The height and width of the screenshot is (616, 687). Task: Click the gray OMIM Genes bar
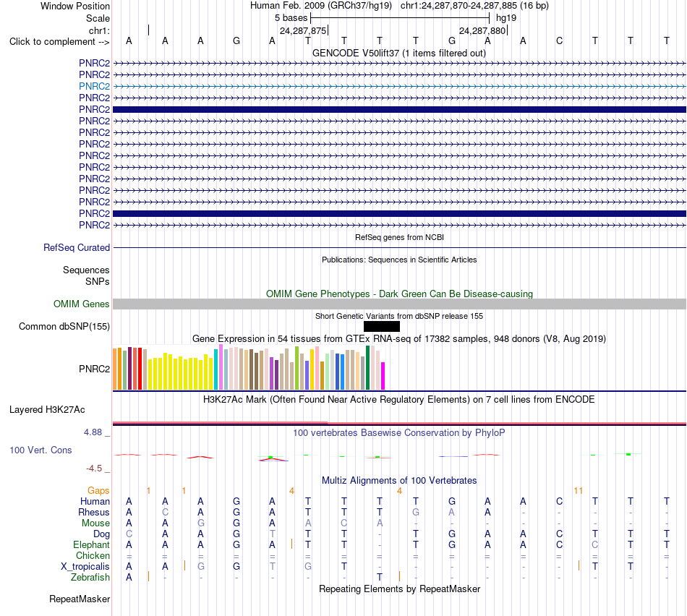pyautogui.click(x=399, y=304)
